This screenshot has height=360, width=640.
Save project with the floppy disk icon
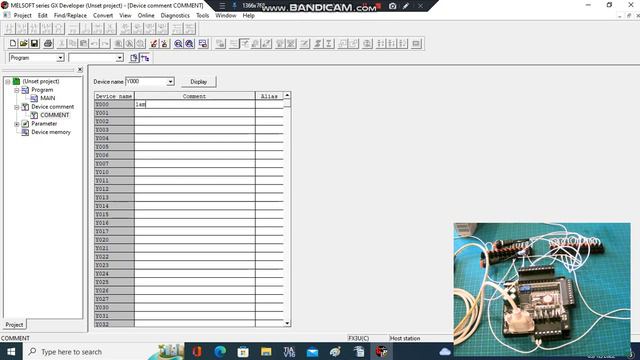(35, 43)
